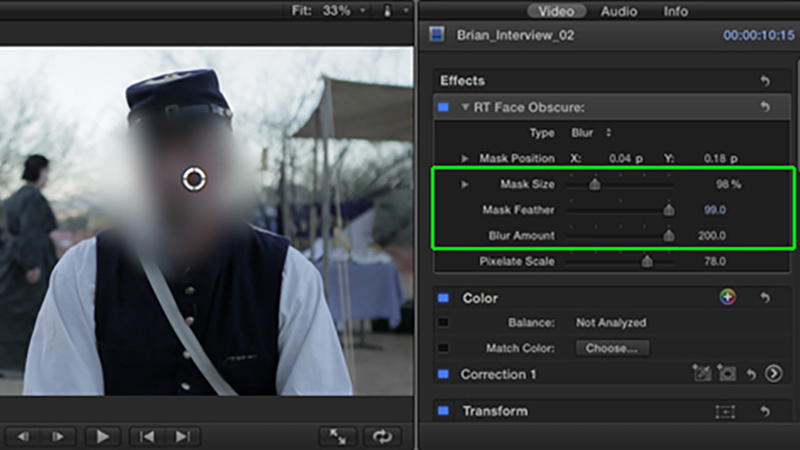
Task: Collapse the RT Face Obscure disclosure triangle
Action: 465,107
